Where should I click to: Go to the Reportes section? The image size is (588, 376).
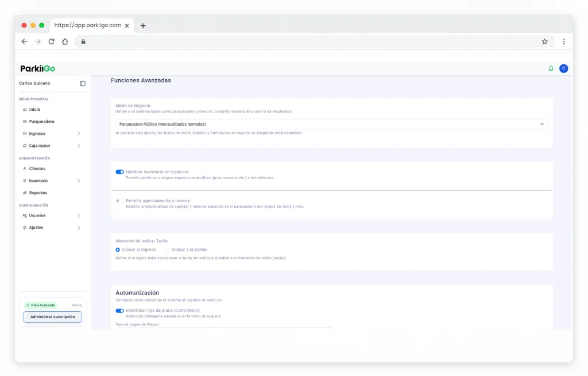[x=38, y=193]
